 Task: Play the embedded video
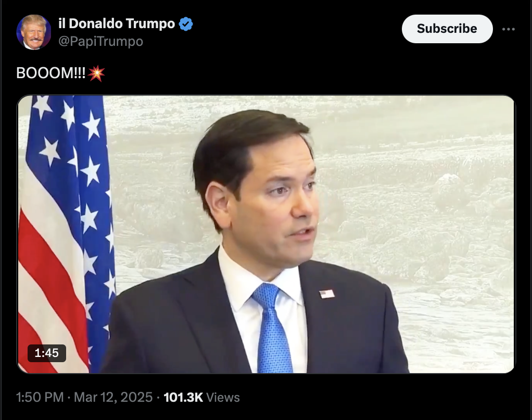(267, 234)
